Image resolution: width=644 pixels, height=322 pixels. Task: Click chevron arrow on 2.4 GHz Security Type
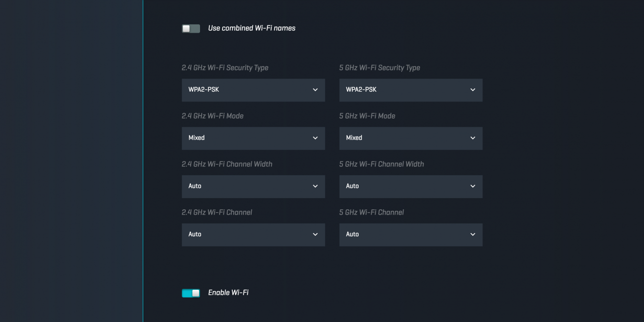315,90
